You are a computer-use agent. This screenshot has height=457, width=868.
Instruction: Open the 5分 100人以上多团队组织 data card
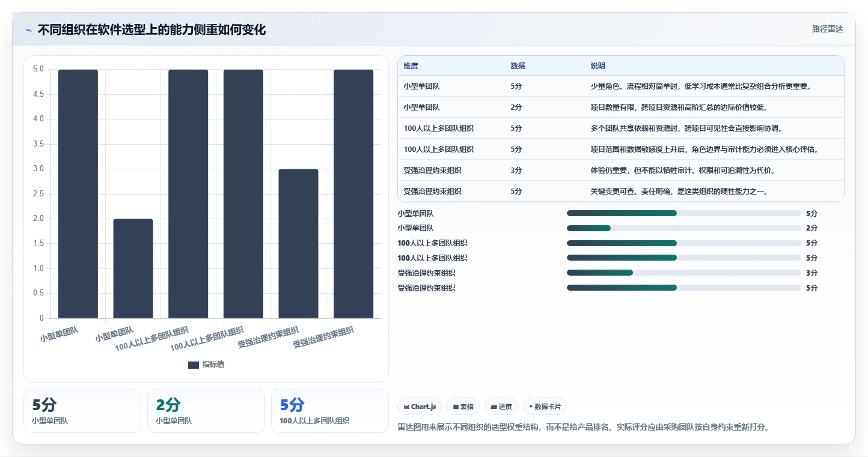(x=330, y=411)
